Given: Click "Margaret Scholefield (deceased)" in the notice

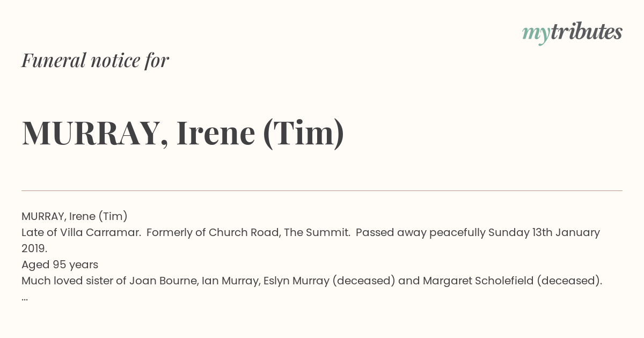Looking at the screenshot, I should (x=513, y=281).
